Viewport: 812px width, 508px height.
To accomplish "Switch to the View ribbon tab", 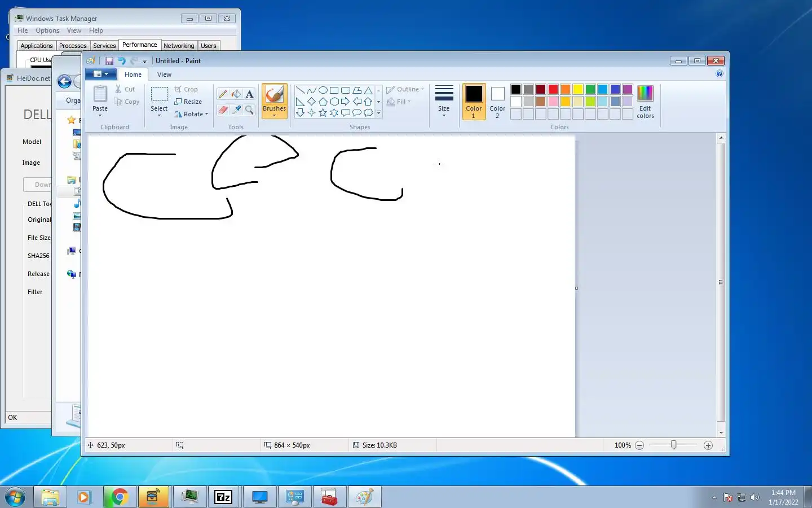I will [164, 75].
